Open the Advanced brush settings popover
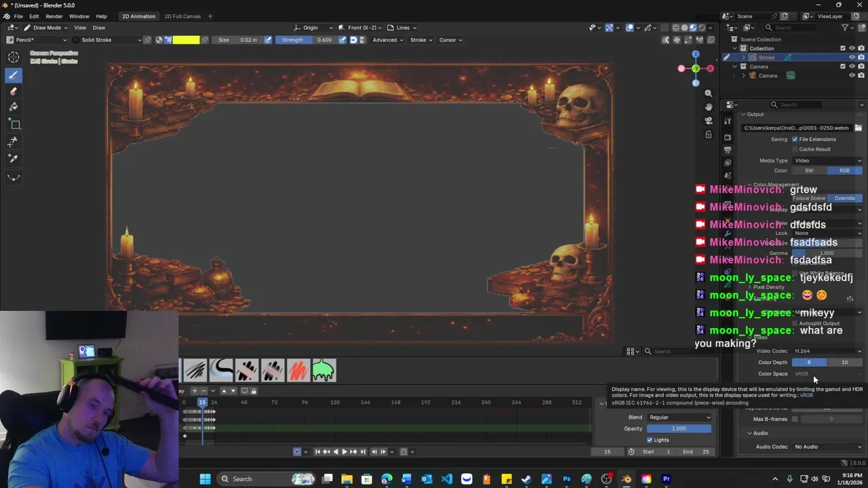The width and height of the screenshot is (868, 488). pos(388,40)
